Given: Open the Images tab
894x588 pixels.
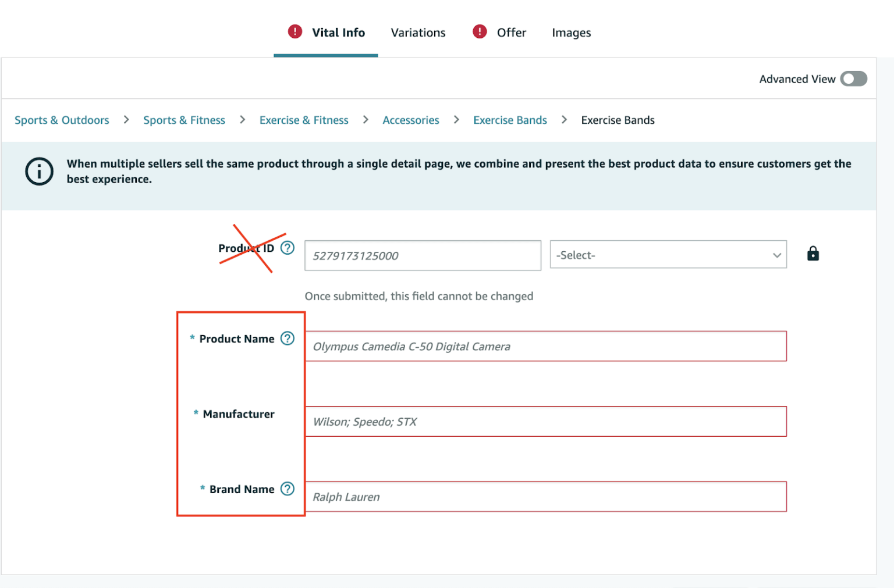Looking at the screenshot, I should pos(571,33).
